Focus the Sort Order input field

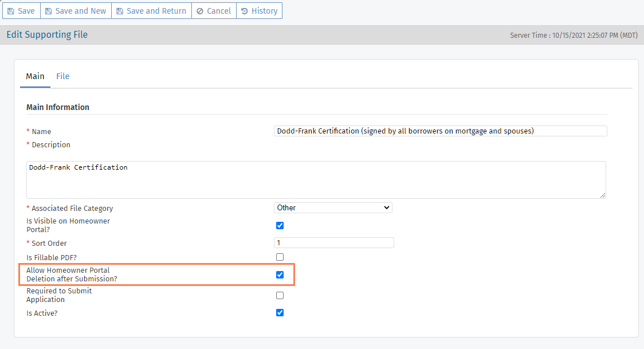[334, 242]
